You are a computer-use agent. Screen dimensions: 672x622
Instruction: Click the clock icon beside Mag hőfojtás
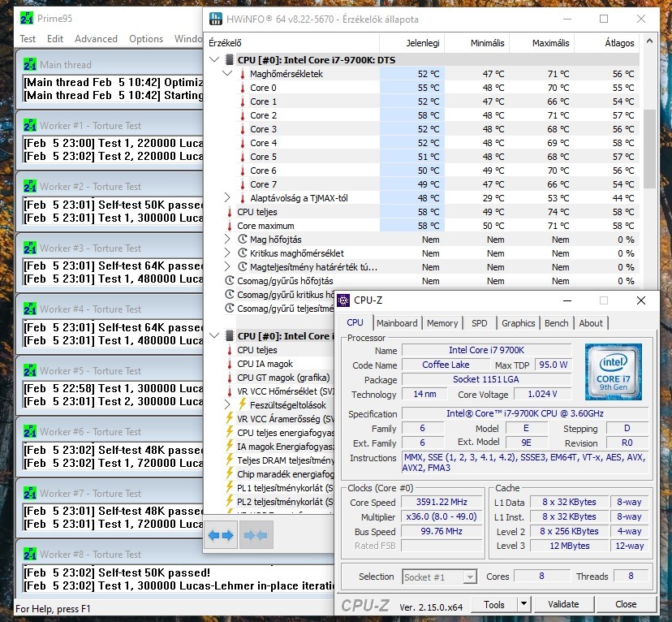click(243, 240)
